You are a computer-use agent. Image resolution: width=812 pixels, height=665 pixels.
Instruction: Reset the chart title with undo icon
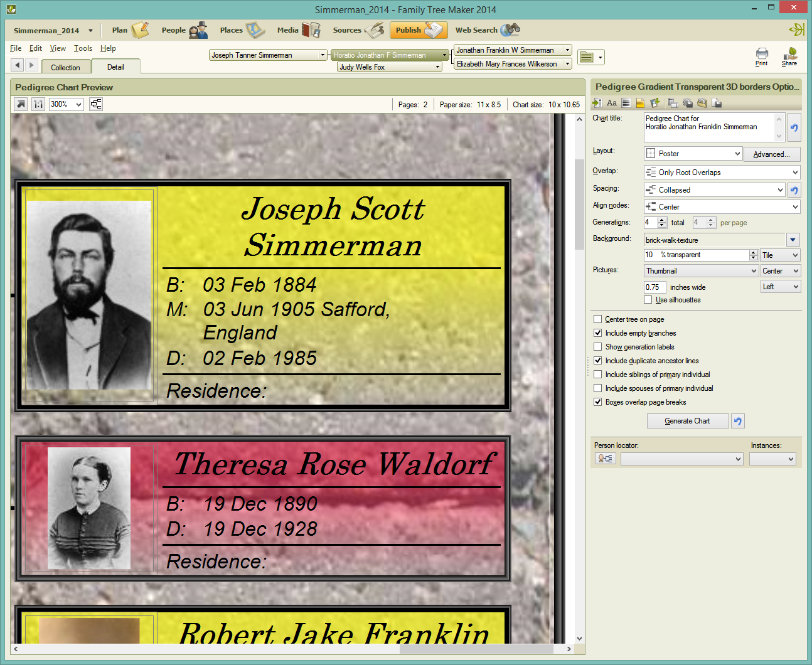coord(794,127)
